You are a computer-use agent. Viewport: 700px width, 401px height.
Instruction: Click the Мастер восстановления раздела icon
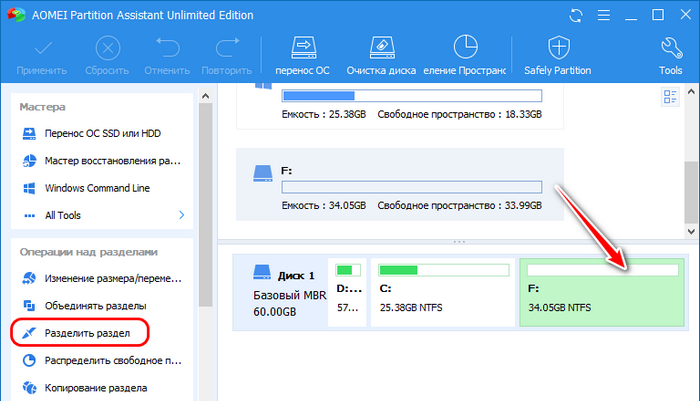pyautogui.click(x=29, y=161)
